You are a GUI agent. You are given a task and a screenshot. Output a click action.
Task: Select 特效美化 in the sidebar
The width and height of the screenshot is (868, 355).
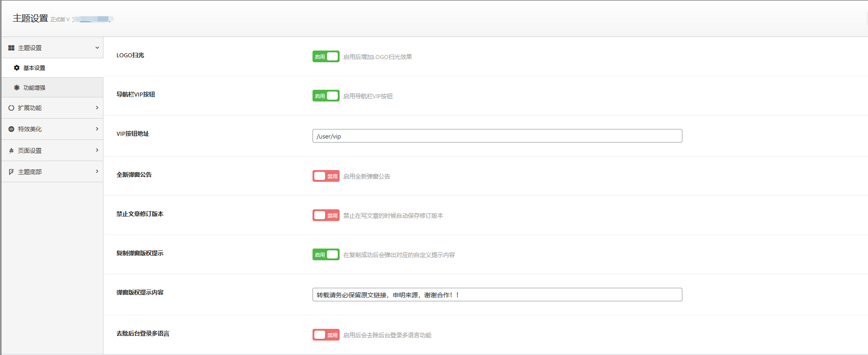(52, 129)
